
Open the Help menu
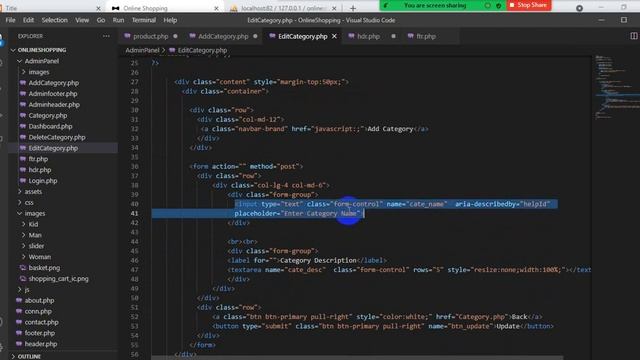coord(170,20)
